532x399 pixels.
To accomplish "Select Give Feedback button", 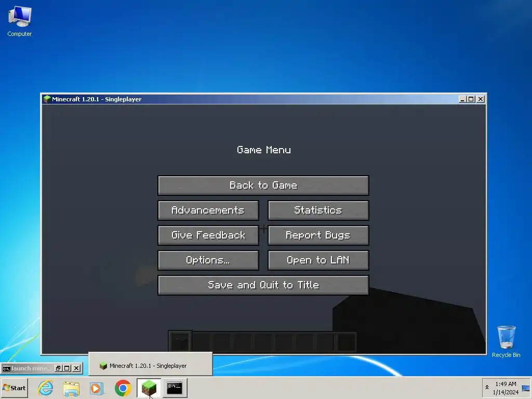I will [x=208, y=235].
